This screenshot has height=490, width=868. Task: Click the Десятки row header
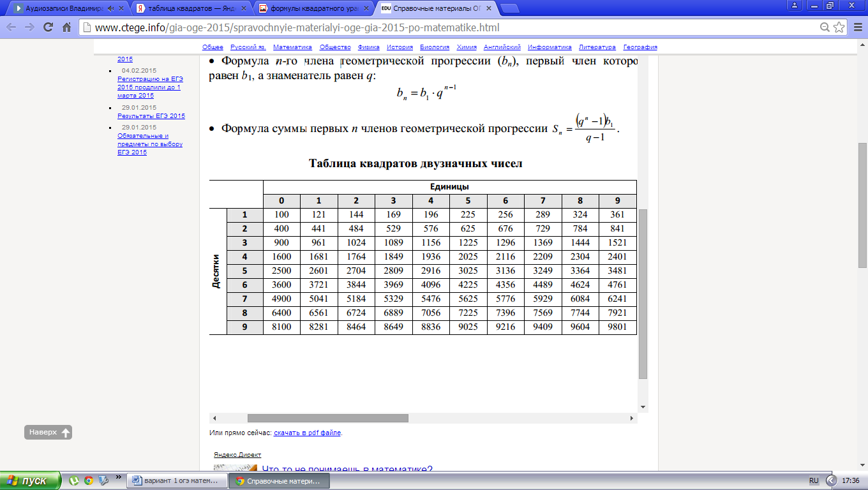pos(217,271)
